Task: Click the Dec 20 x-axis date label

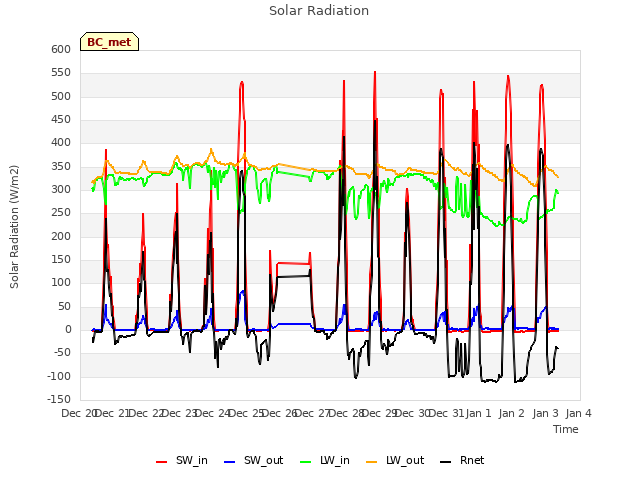Action: pos(78,413)
